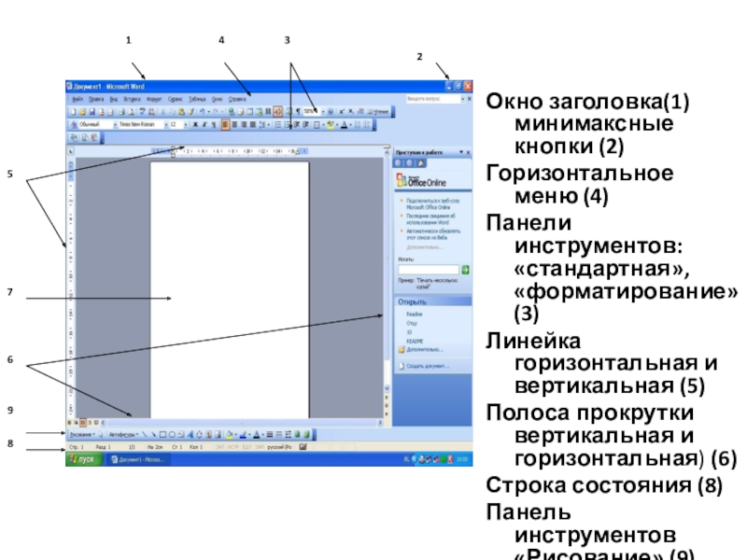Select the Rectangle drawing tool
Image resolution: width=747 pixels, height=560 pixels.
point(162,434)
